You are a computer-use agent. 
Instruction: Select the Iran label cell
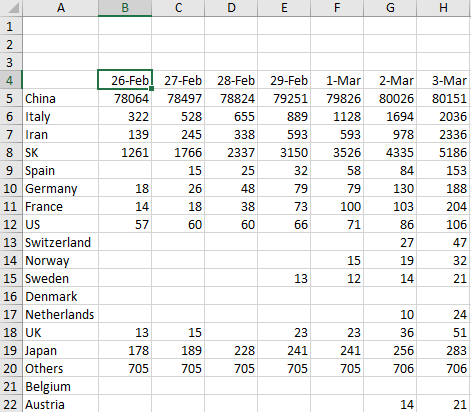coord(61,134)
